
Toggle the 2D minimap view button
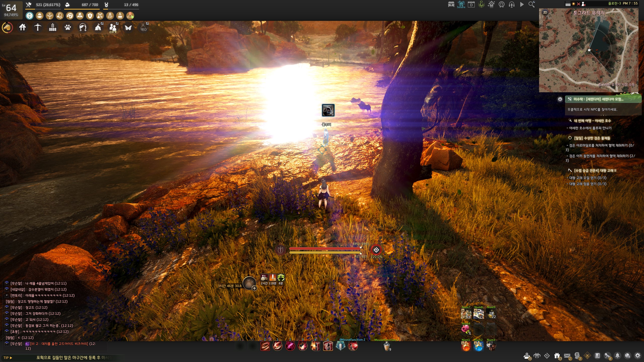pyautogui.click(x=545, y=12)
